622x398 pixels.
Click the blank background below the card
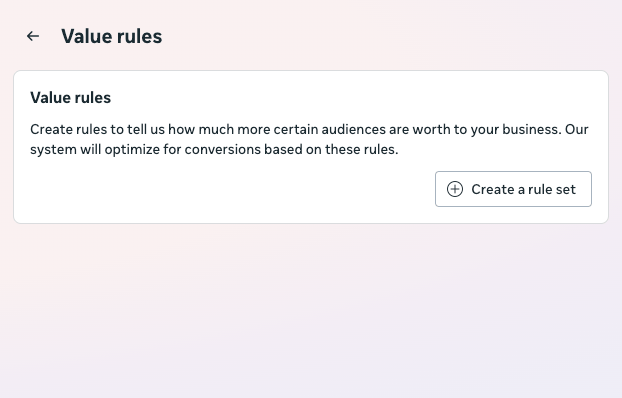(x=311, y=310)
